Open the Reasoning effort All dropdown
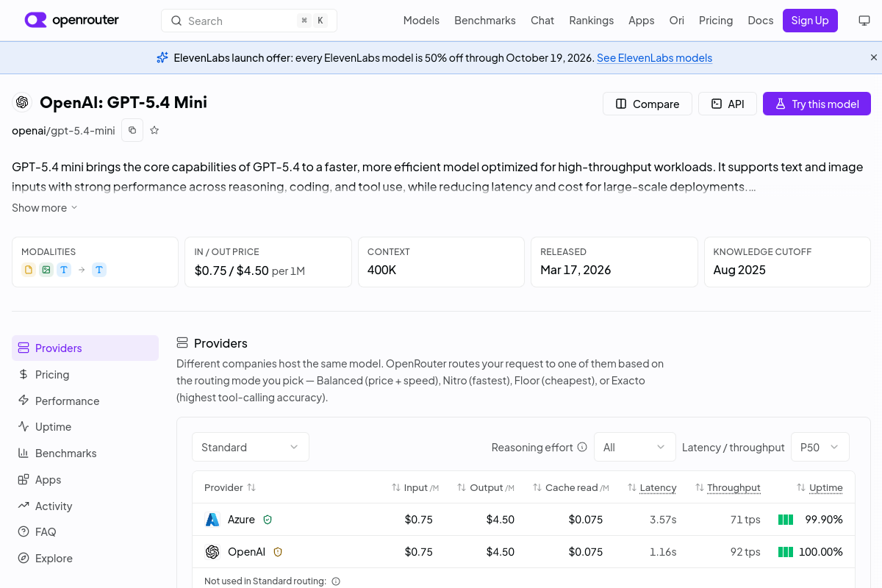This screenshot has height=588, width=882. point(634,447)
